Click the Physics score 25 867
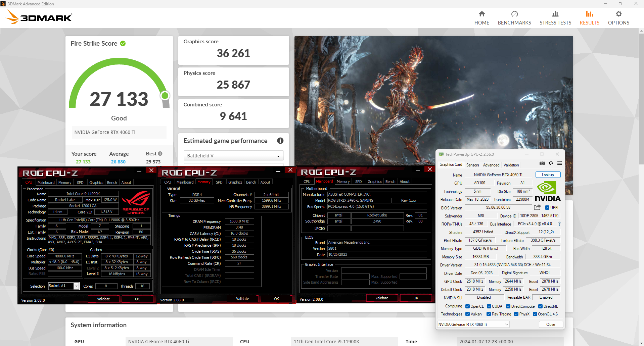 pyautogui.click(x=233, y=85)
